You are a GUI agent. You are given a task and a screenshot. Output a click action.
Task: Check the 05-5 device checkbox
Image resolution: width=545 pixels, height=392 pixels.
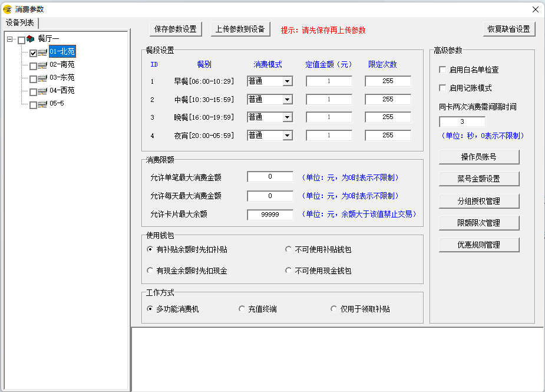pos(34,105)
